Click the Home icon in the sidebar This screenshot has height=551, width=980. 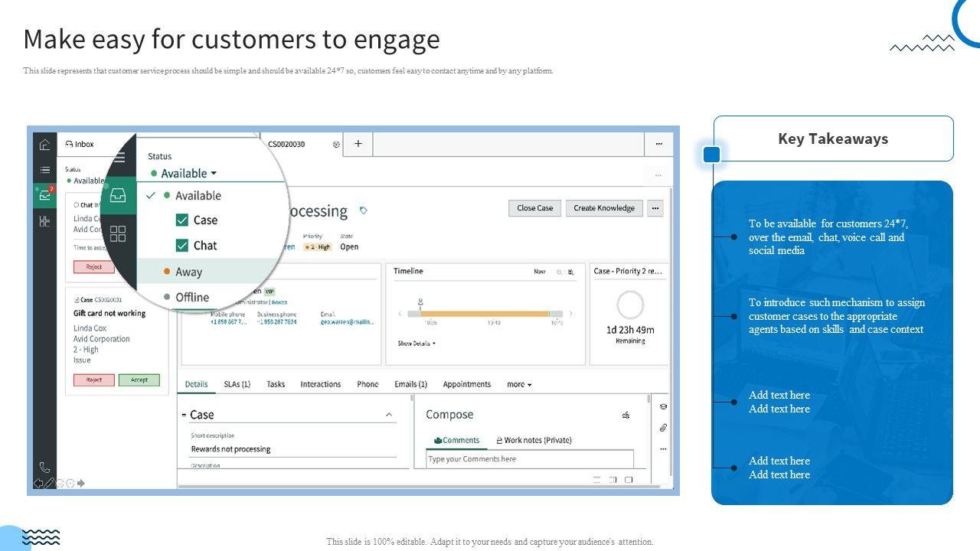click(x=44, y=145)
